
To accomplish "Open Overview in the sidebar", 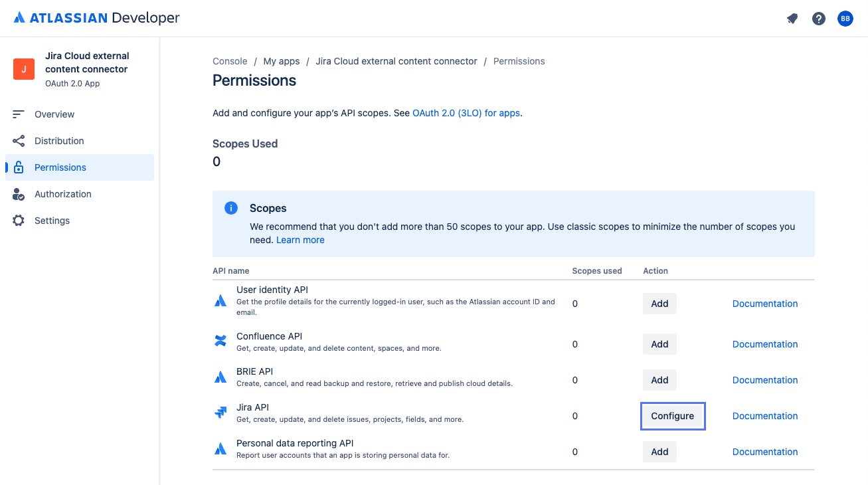I will (80, 114).
